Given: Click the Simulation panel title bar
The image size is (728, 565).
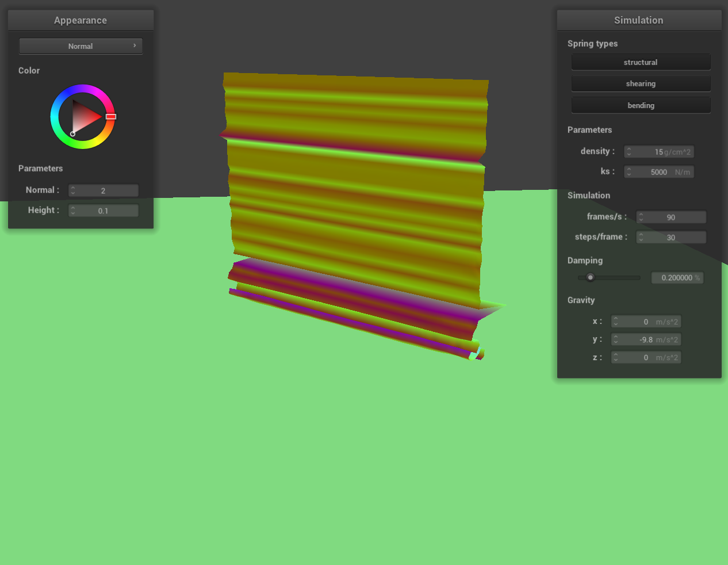Looking at the screenshot, I should tap(638, 20).
